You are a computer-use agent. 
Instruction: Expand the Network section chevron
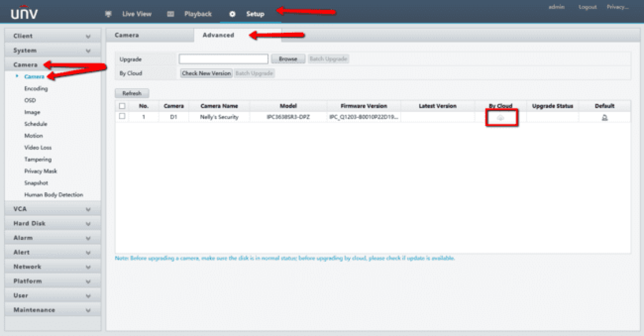tap(88, 267)
